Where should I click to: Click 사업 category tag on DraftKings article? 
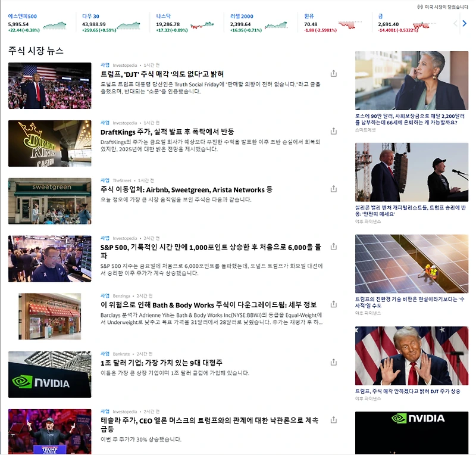[105, 123]
